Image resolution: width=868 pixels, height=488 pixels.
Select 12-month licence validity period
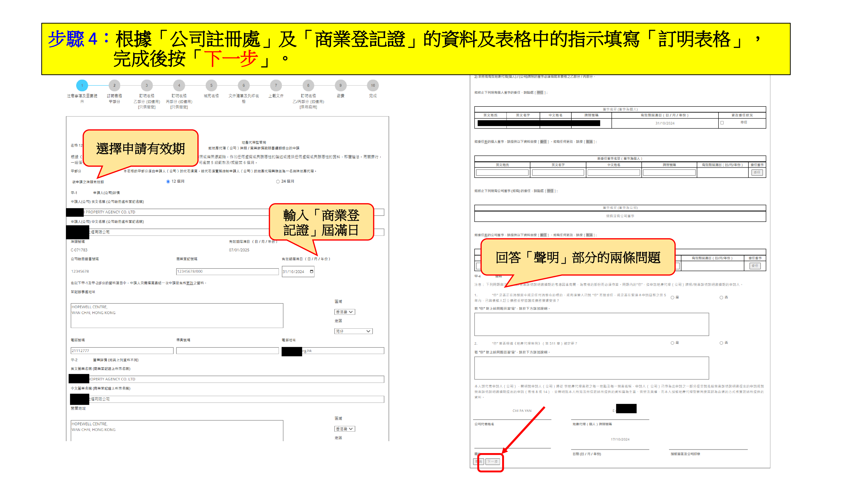tap(168, 182)
